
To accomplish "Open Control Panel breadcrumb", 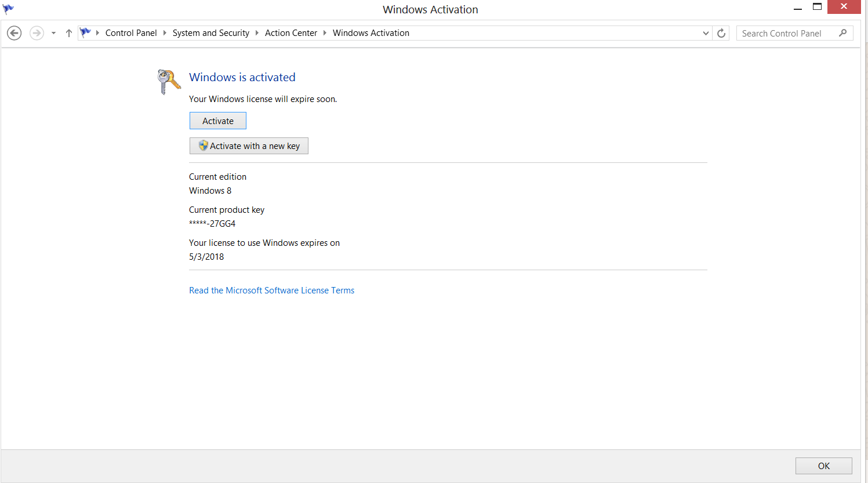I will coord(131,33).
